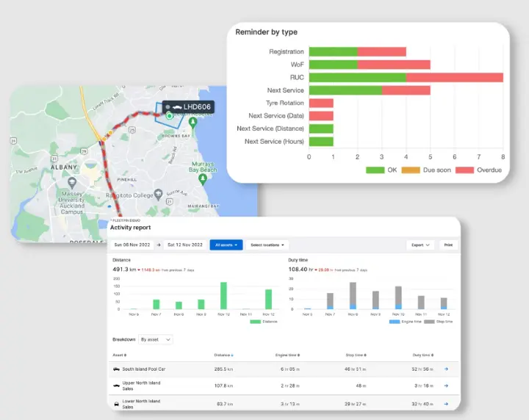Image resolution: width=529 pixels, height=420 pixels.
Task: Sort table by Distance column header
Action: click(x=223, y=355)
